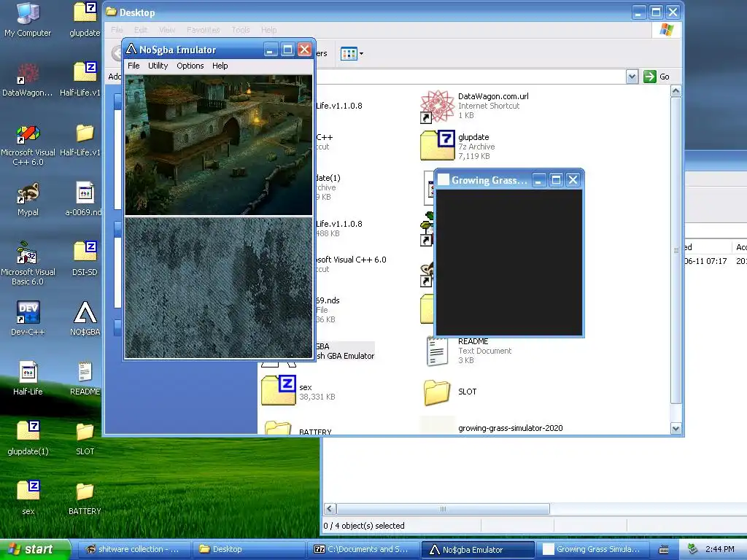
Task: Select Microsoft Visual Basic 6.0 desktop icon
Action: (x=28, y=263)
